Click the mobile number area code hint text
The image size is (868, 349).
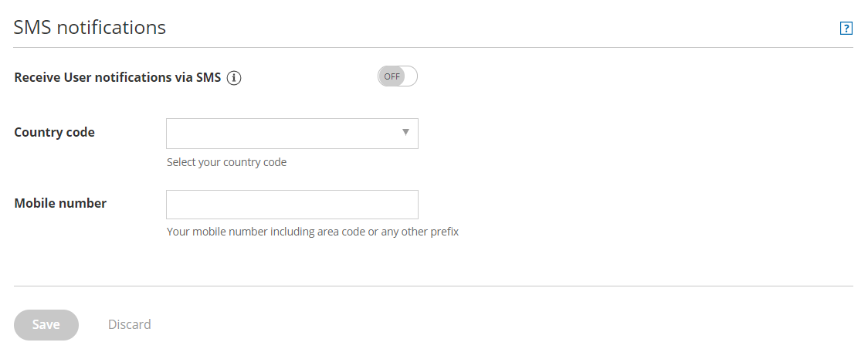click(x=313, y=231)
